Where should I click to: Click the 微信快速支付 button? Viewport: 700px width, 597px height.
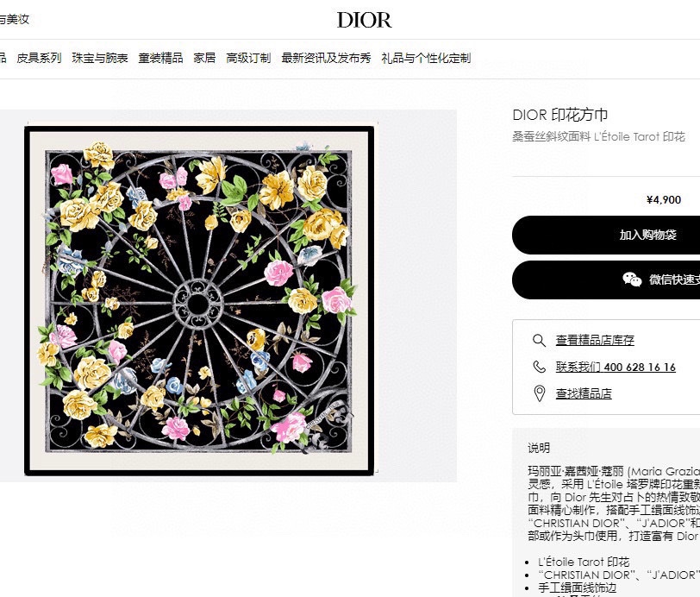click(x=606, y=280)
